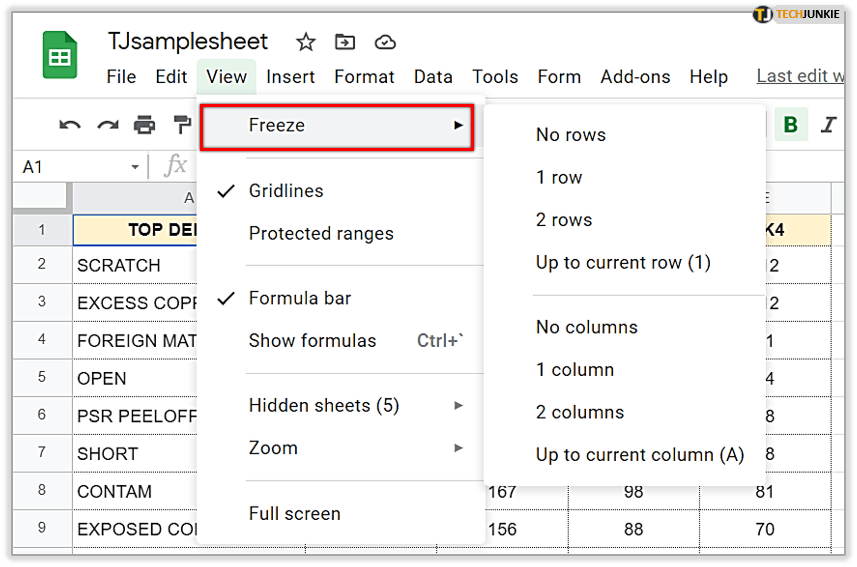Click Full screen in View menu
Viewport: 857px width, 567px height.
click(294, 513)
